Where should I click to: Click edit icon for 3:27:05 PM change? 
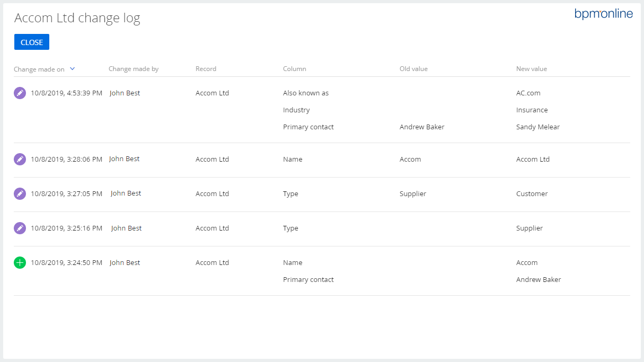coord(20,193)
